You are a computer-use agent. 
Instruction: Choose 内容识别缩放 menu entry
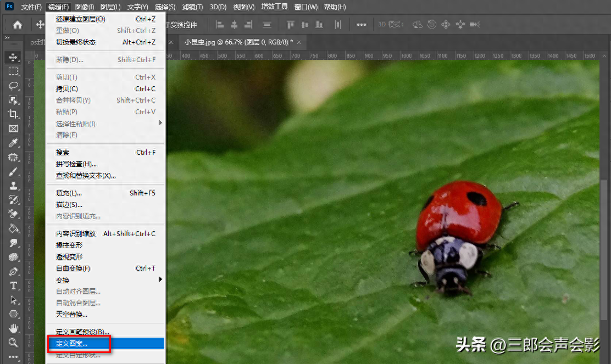tap(105, 233)
